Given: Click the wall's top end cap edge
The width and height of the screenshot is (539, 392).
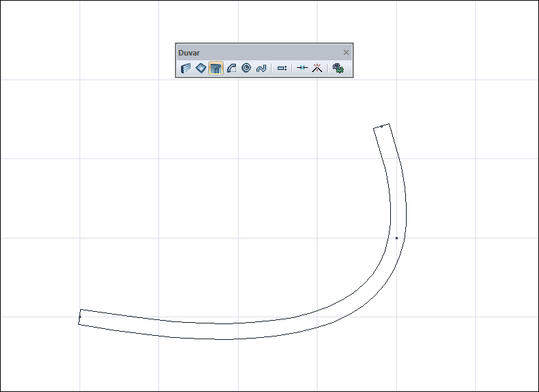Looking at the screenshot, I should pyautogui.click(x=381, y=126).
